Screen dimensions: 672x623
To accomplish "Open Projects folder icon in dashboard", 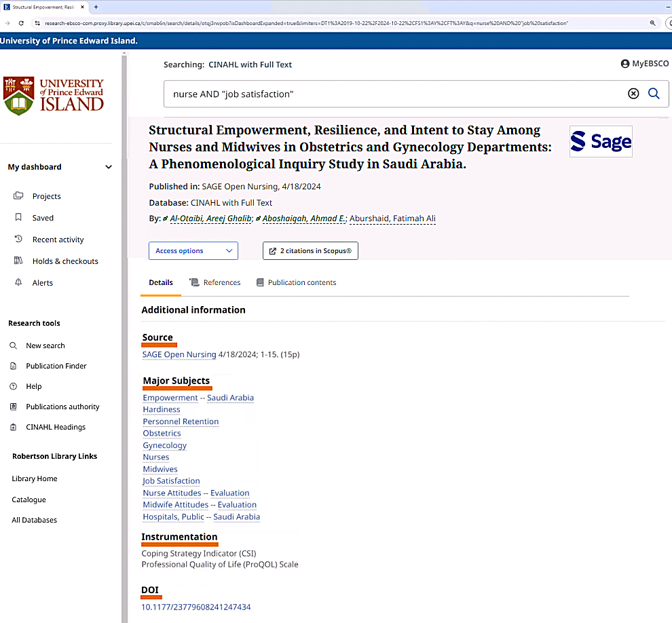I will (x=18, y=196).
